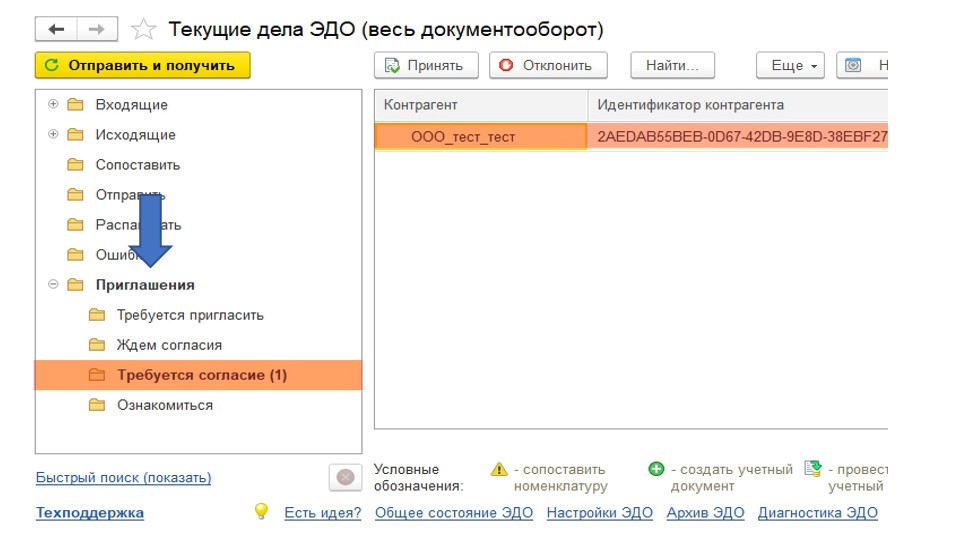Click the Найти... search button
966x553 pixels.
pyautogui.click(x=672, y=65)
